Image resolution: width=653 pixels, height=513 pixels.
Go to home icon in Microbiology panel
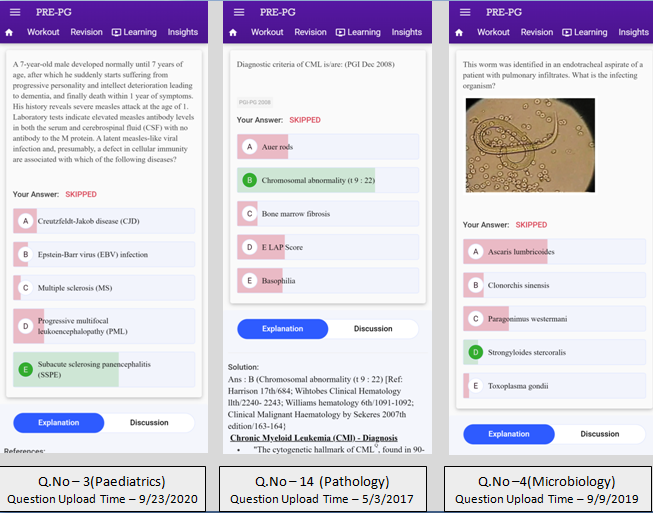(x=459, y=32)
